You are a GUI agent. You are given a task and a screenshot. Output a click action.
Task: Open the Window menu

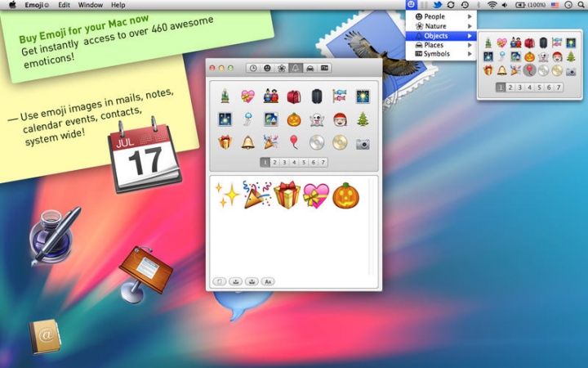click(x=91, y=5)
